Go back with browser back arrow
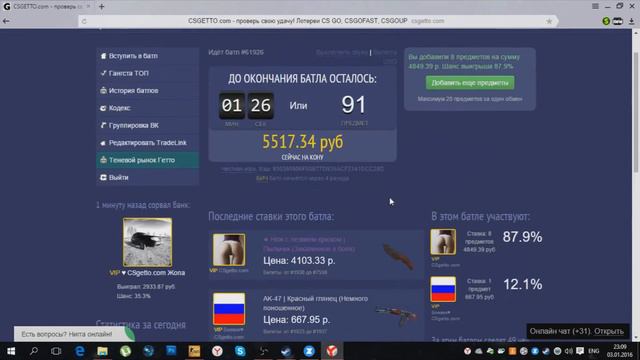640x360 pixels. click(6, 21)
